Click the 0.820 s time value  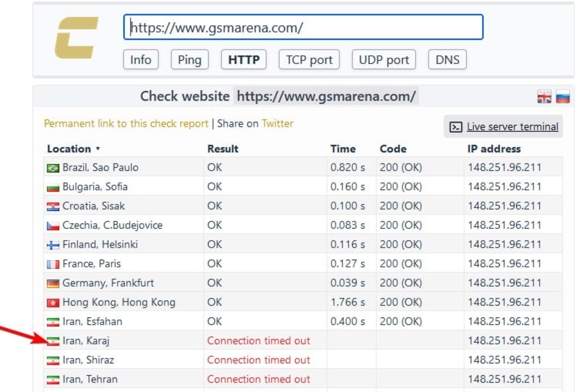click(x=348, y=167)
